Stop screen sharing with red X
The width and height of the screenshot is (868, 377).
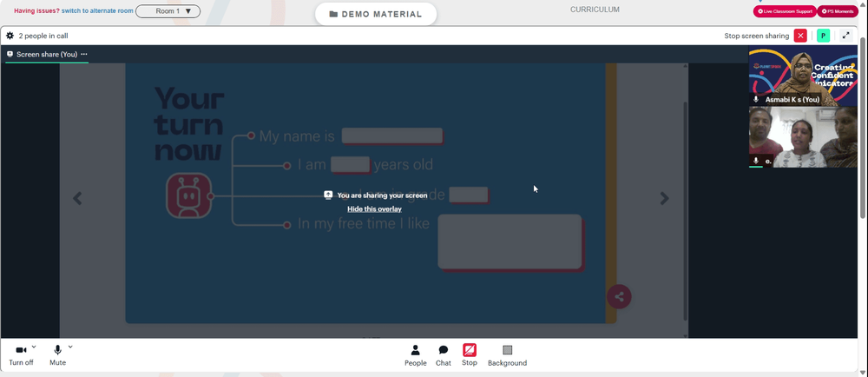[800, 36]
